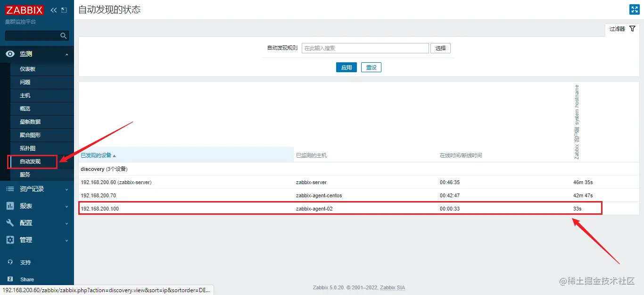Click the zabbix-agent-centos host cell
The image size is (644, 295).
coord(319,195)
